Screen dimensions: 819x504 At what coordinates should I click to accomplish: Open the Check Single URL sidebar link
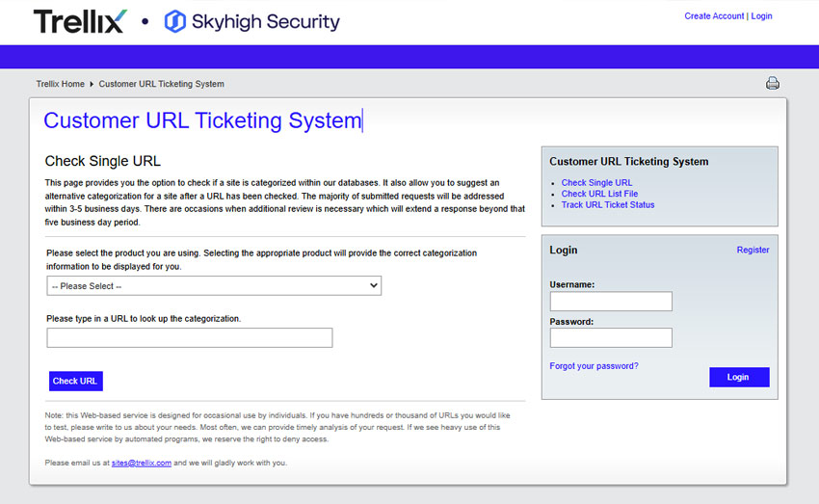[x=596, y=183]
